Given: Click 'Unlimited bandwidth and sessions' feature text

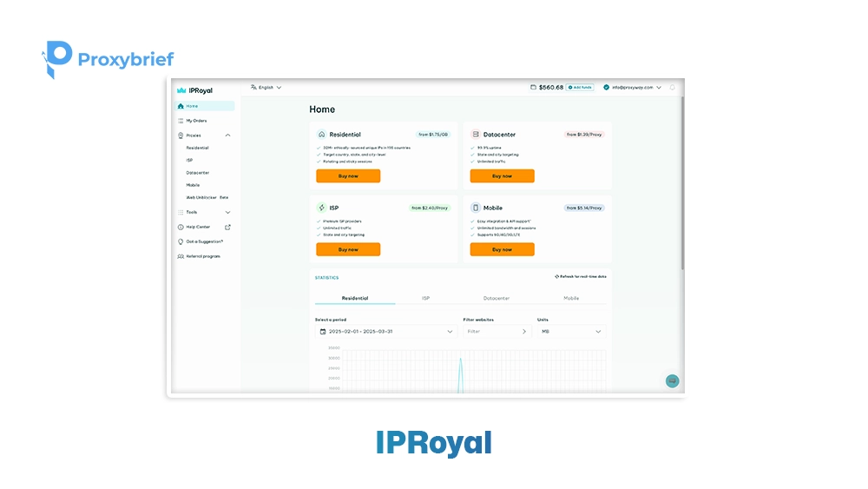Looking at the screenshot, I should [x=507, y=228].
